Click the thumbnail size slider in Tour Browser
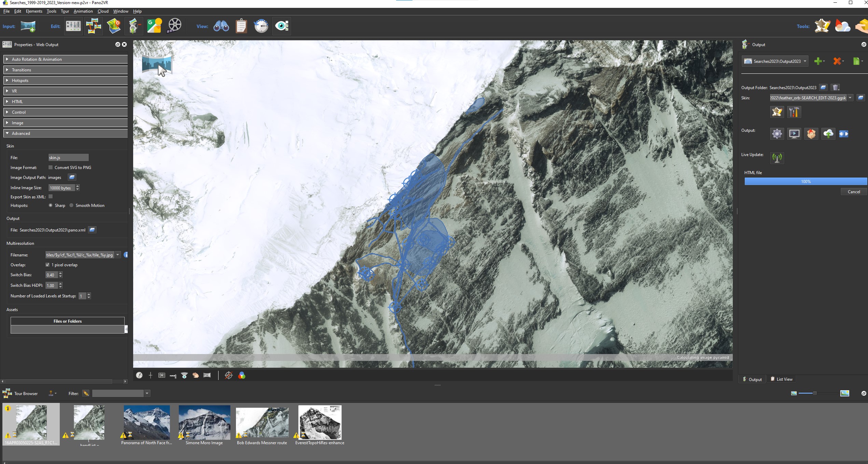The width and height of the screenshot is (868, 464). 814,393
